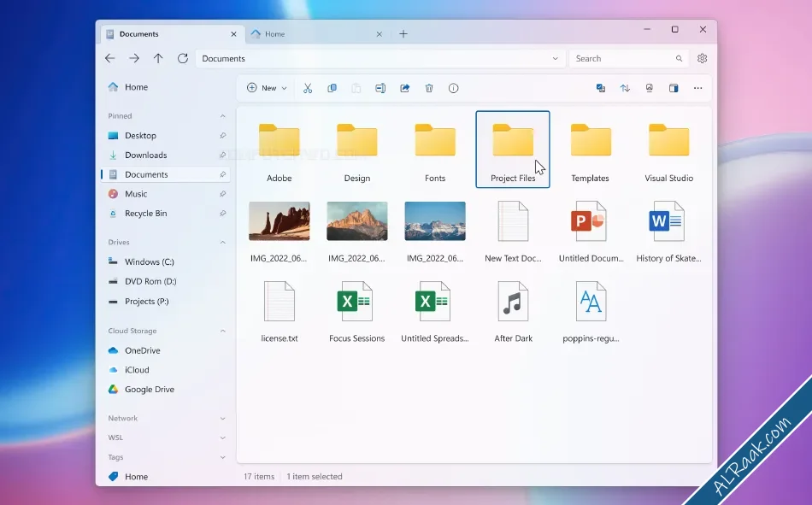
Task: Select the Fonts folder
Action: click(x=435, y=150)
